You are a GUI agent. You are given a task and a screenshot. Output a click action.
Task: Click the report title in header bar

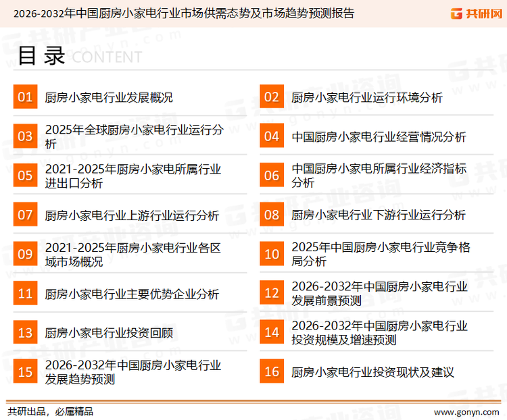pyautogui.click(x=184, y=14)
